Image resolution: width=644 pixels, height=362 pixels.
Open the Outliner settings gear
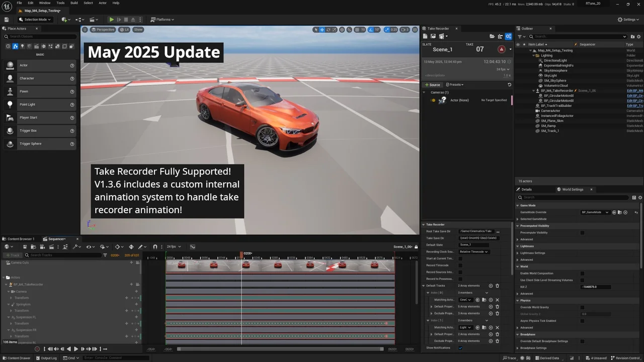pos(638,37)
